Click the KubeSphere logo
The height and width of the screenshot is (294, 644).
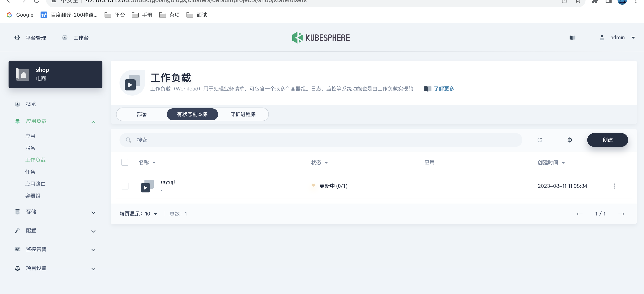pos(321,38)
